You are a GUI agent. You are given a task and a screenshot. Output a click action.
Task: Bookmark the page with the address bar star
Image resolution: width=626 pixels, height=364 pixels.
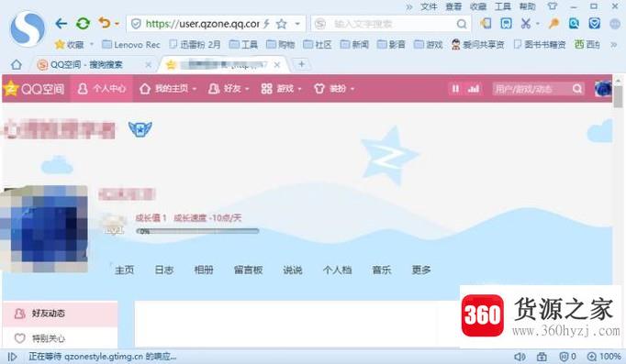coord(282,24)
